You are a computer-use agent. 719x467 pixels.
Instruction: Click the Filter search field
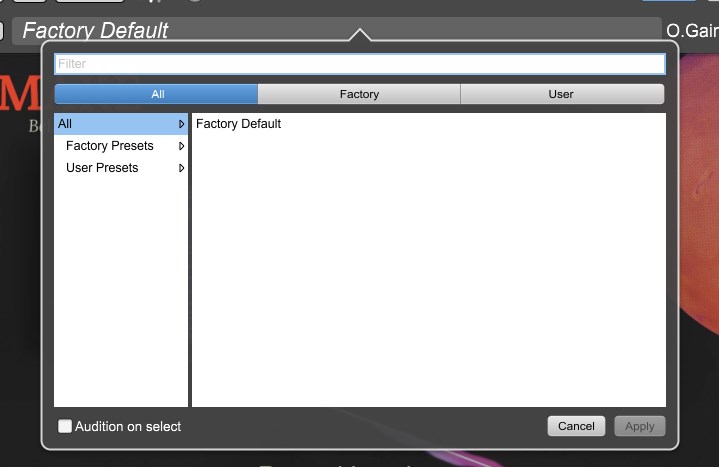tap(359, 64)
